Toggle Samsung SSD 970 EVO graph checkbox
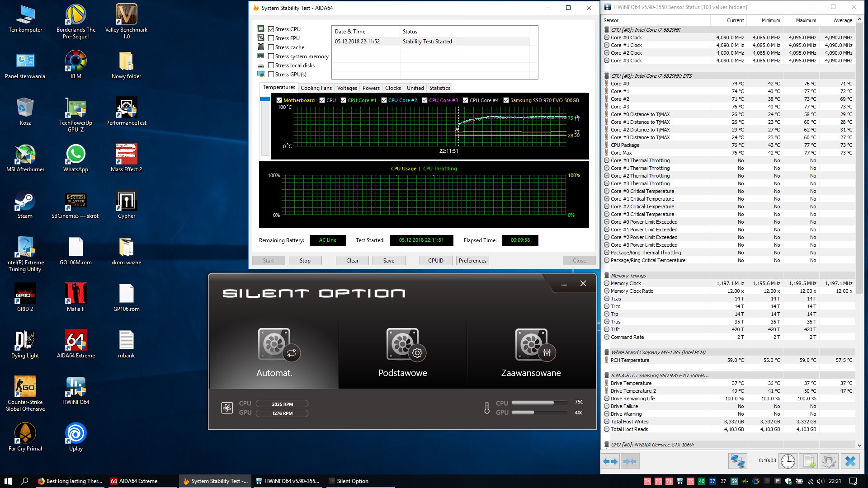The width and height of the screenshot is (868, 488). coord(506,100)
